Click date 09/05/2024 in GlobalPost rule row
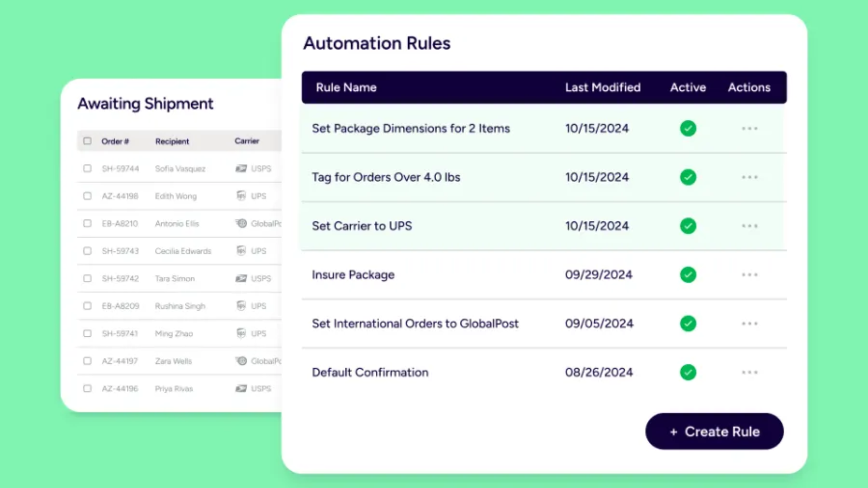The height and width of the screenshot is (488, 868). (x=599, y=324)
